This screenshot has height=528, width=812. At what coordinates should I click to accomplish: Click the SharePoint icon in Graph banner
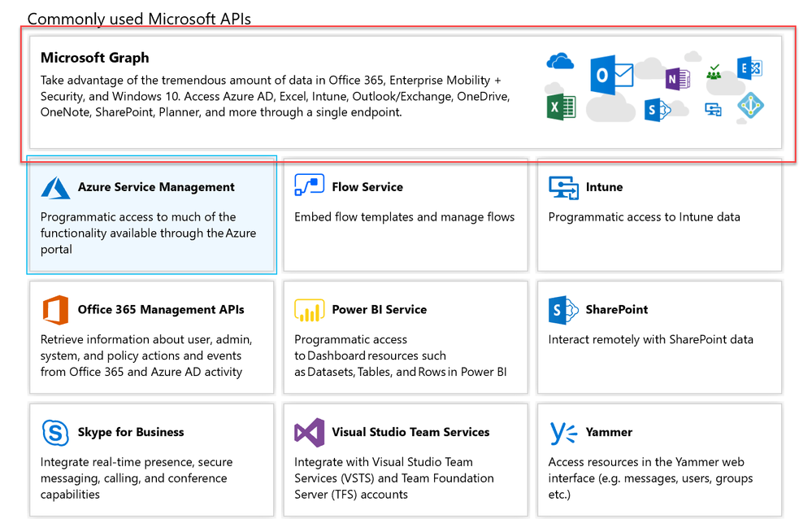pyautogui.click(x=658, y=110)
